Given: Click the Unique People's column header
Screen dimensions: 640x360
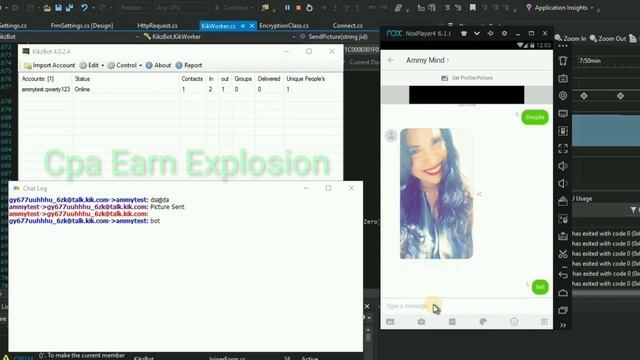Looking at the screenshot, I should 306,79.
